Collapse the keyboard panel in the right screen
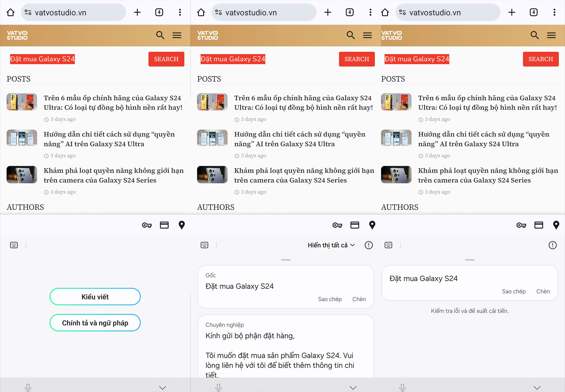 pyautogui.click(x=537, y=388)
